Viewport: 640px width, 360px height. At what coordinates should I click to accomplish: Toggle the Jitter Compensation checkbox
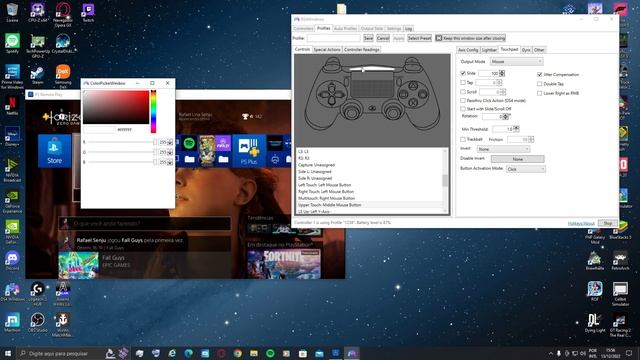tap(540, 75)
